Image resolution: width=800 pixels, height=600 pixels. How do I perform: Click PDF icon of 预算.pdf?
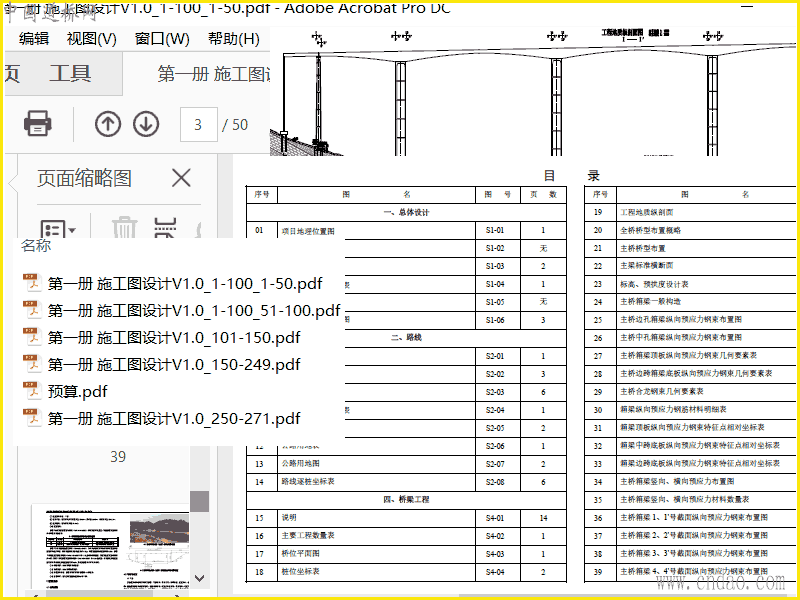(x=33, y=391)
